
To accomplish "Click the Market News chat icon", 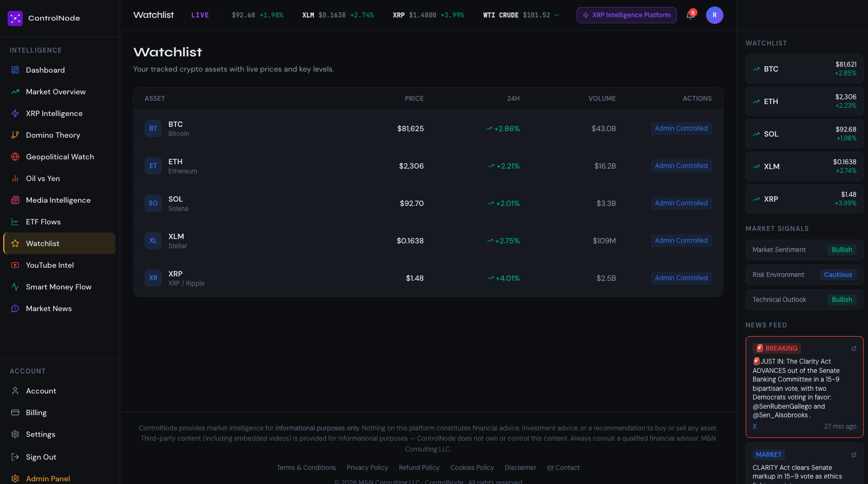I will point(15,308).
